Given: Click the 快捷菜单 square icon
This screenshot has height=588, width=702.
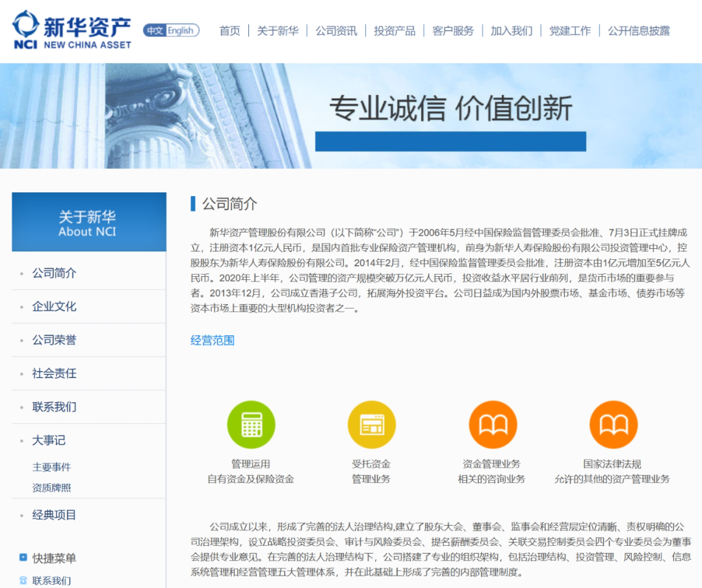Looking at the screenshot, I should coord(23,557).
